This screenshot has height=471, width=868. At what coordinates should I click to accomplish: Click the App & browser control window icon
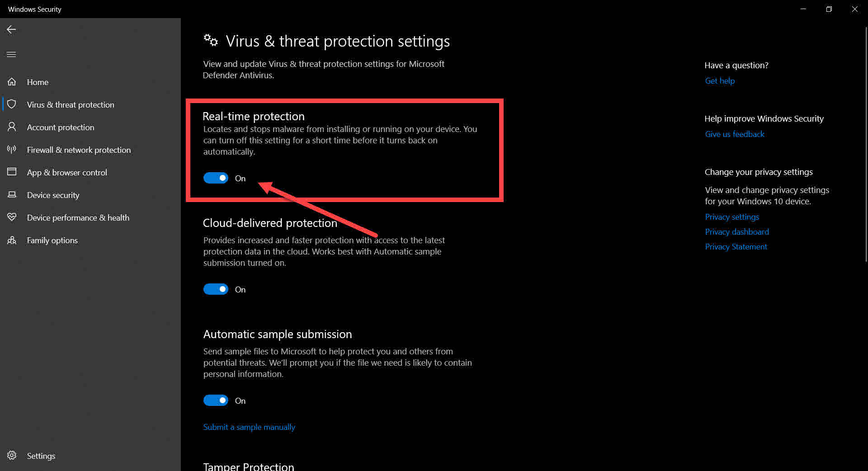pyautogui.click(x=12, y=172)
